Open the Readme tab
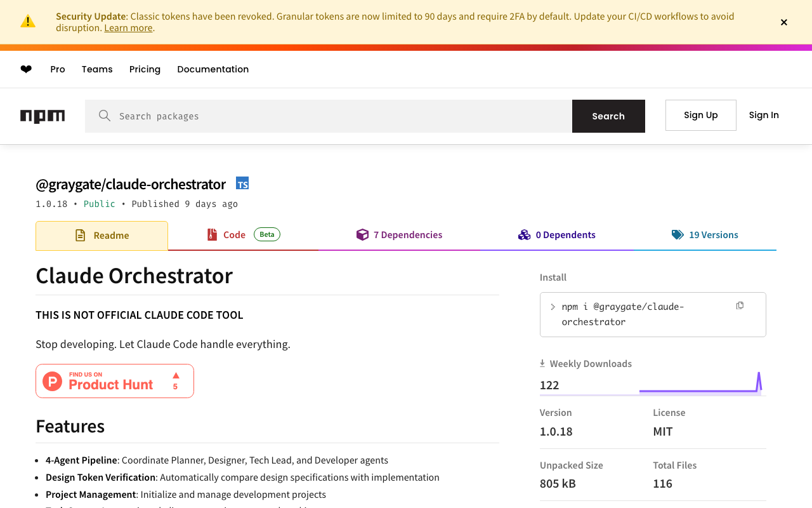812x508 pixels. 102,236
